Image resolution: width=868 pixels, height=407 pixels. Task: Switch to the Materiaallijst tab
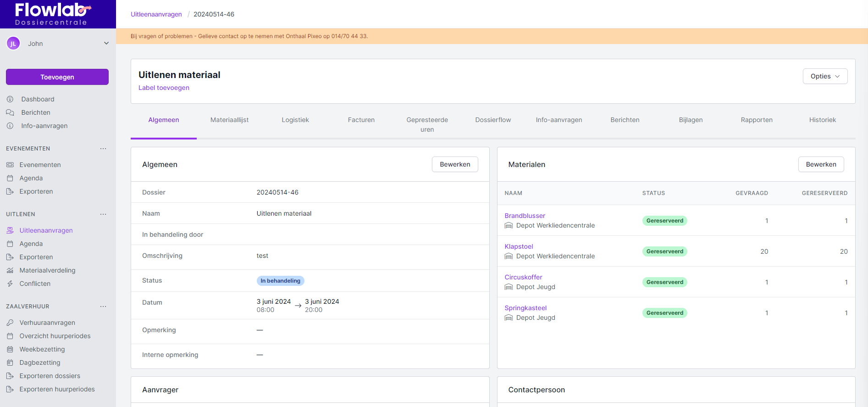229,120
